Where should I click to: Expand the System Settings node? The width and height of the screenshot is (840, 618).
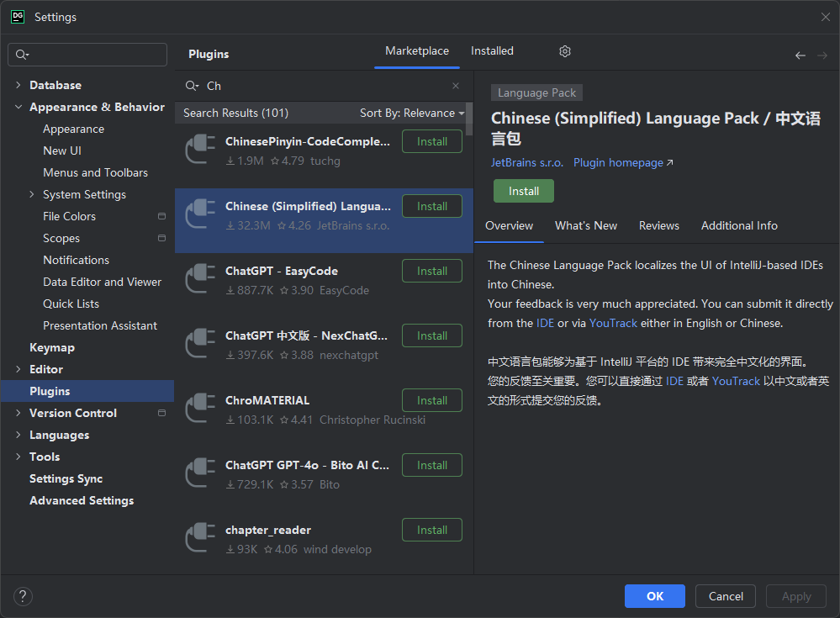pos(32,194)
